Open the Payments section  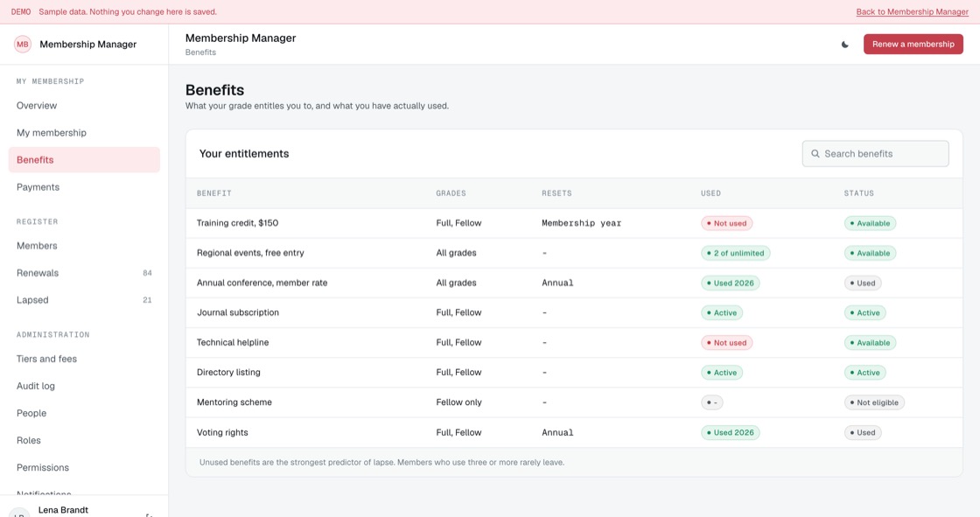click(84, 187)
